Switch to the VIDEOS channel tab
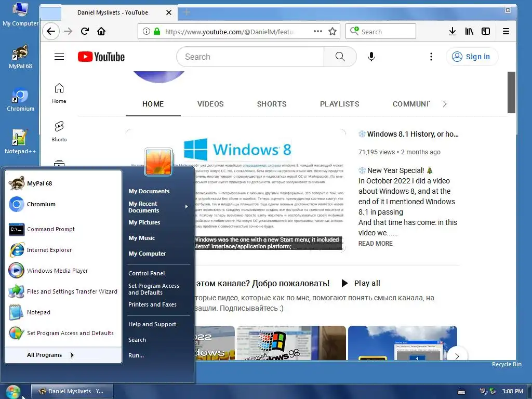This screenshot has height=399, width=532. tap(210, 104)
